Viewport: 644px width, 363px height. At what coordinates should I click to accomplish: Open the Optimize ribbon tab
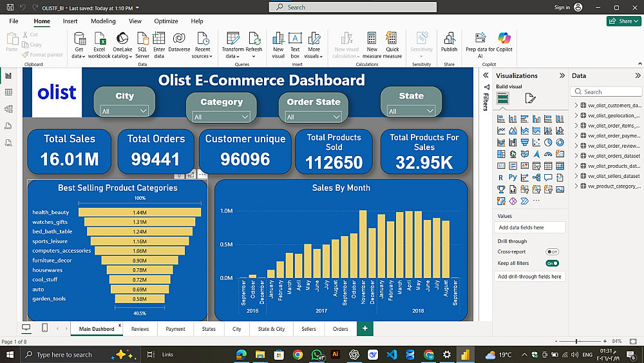(x=166, y=21)
